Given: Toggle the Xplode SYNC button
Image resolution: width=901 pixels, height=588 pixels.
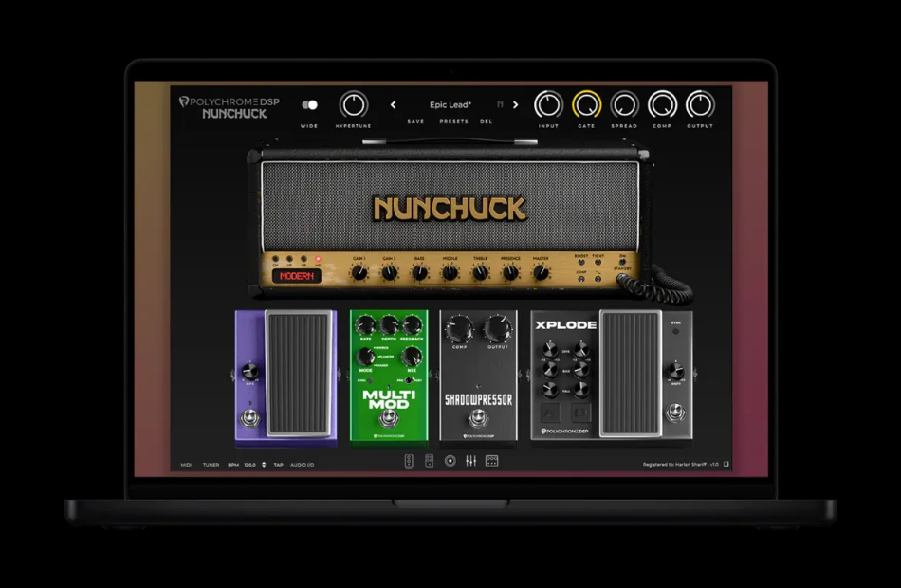Looking at the screenshot, I should (675, 331).
